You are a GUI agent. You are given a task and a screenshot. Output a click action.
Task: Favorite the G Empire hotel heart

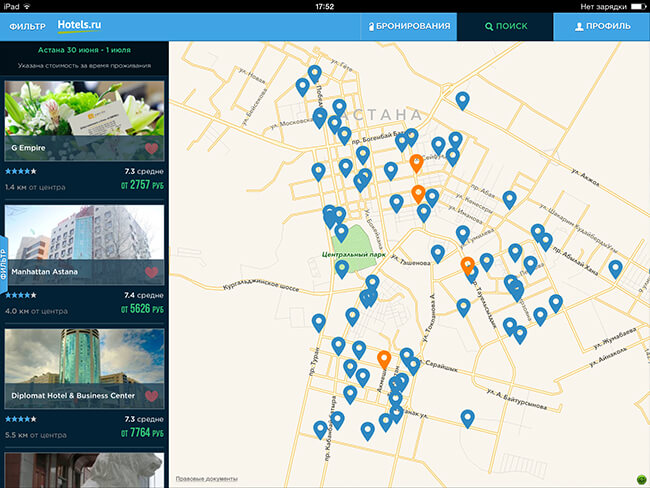(x=151, y=148)
